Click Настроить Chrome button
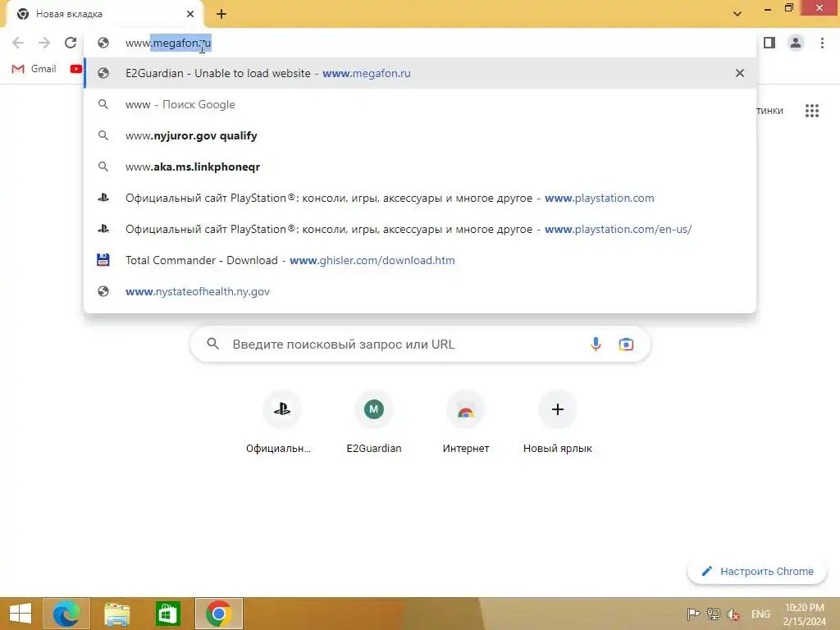 coord(757,572)
